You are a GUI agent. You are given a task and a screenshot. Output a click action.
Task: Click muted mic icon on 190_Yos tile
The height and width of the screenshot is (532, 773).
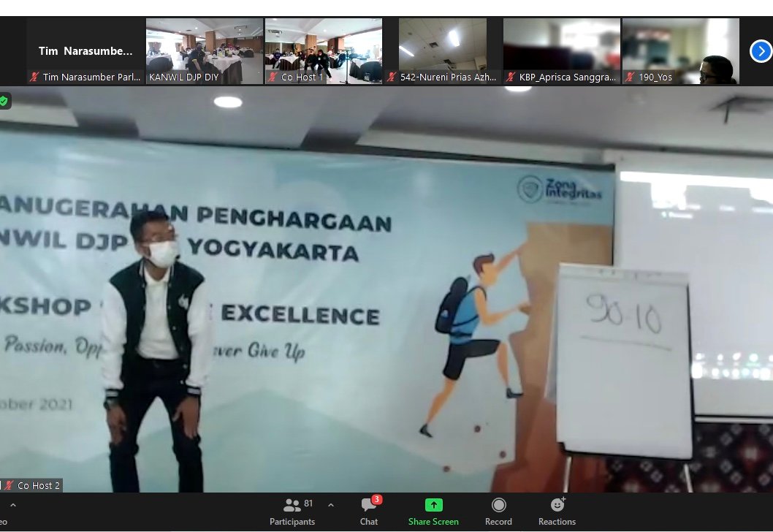click(628, 77)
